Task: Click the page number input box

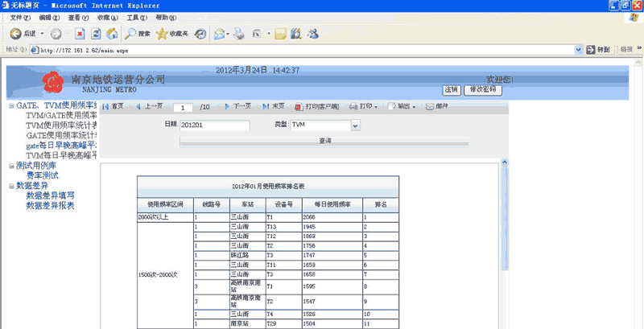Action: [x=184, y=108]
